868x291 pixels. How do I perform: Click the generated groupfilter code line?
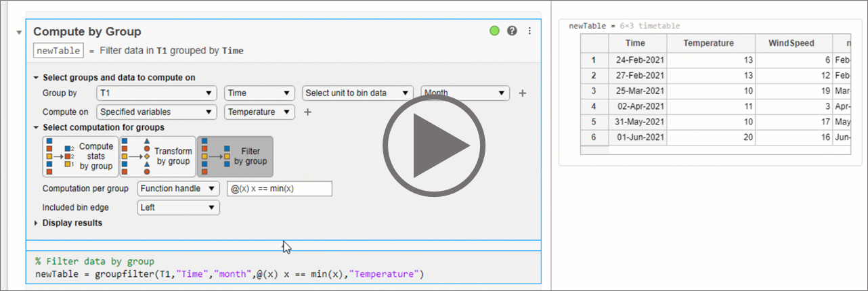(230, 274)
